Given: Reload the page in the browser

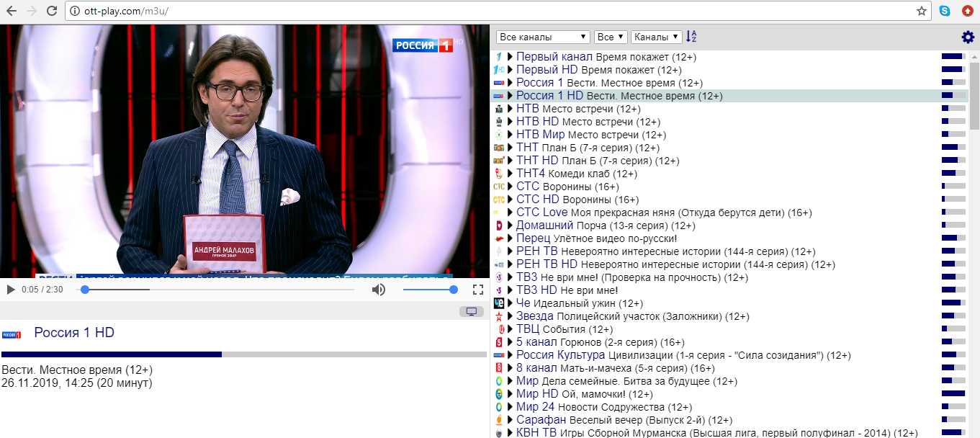Looking at the screenshot, I should [x=51, y=11].
